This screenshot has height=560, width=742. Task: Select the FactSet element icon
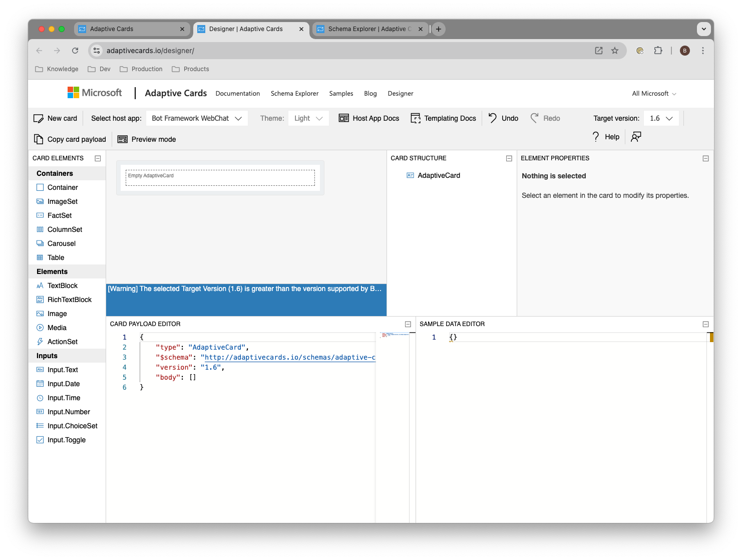point(40,215)
